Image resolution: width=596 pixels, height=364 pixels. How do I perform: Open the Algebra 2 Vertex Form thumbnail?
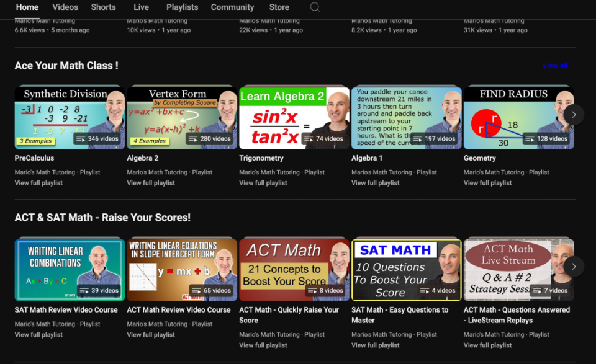click(182, 118)
